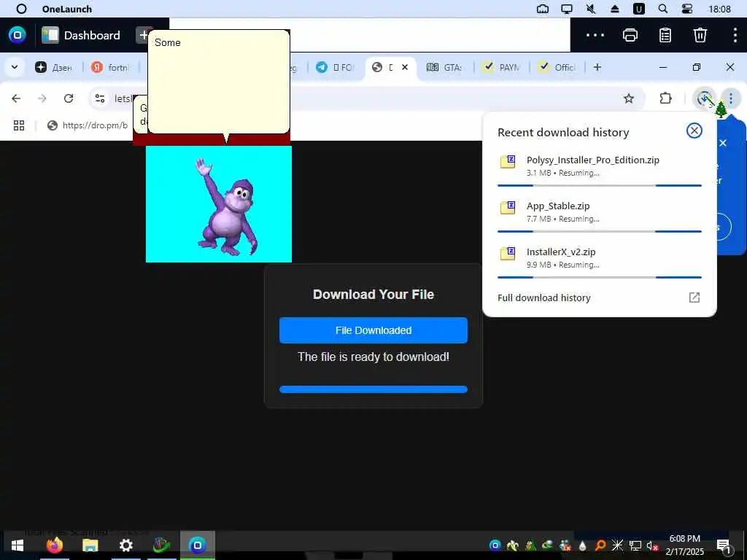Viewport: 747px width, 560px height.
Task: Click the yellow speech bubble saying Some
Action: tap(219, 82)
